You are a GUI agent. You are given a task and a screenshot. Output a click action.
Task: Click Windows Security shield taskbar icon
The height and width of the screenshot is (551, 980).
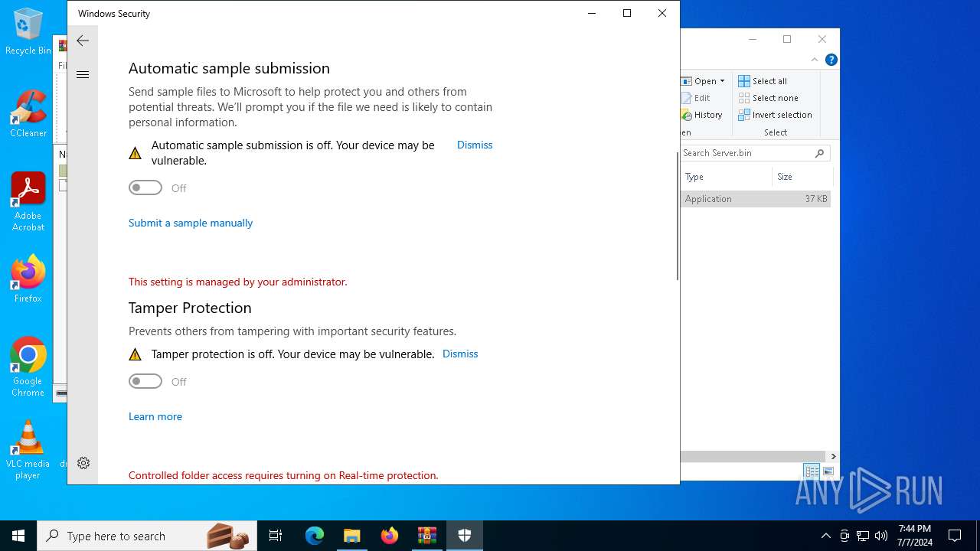coord(465,536)
